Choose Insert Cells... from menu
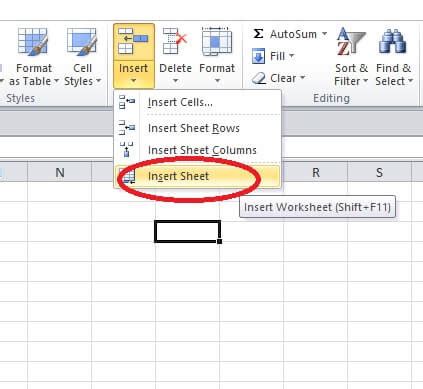423x389 pixels. pos(197,102)
